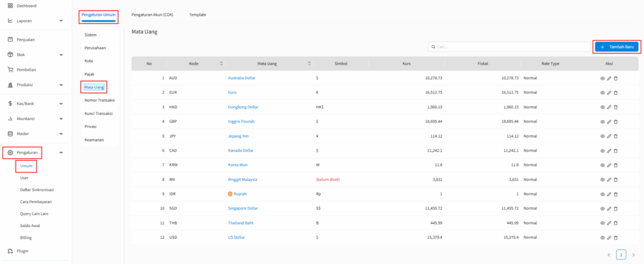
Task: Open the Template tab
Action: tap(197, 14)
